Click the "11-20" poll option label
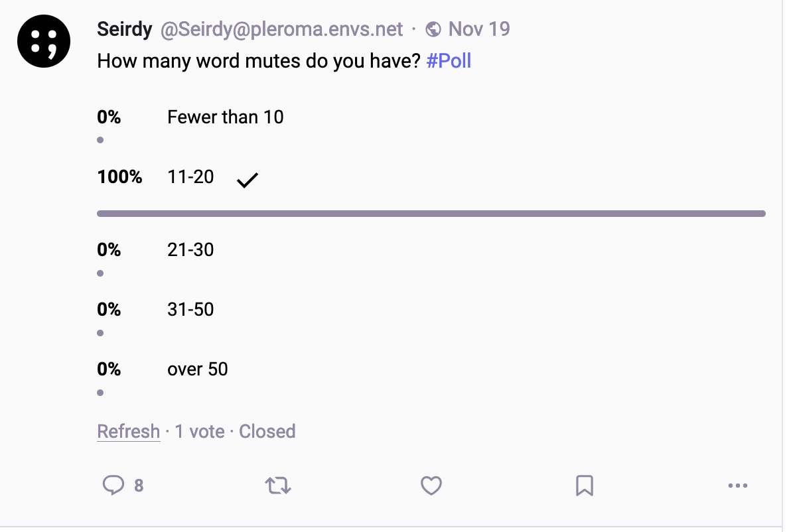Screen dimensions: 791x532 tap(190, 176)
